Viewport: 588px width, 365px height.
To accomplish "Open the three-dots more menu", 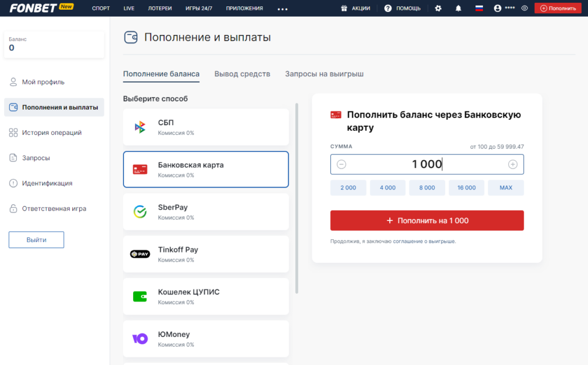I will pos(283,9).
